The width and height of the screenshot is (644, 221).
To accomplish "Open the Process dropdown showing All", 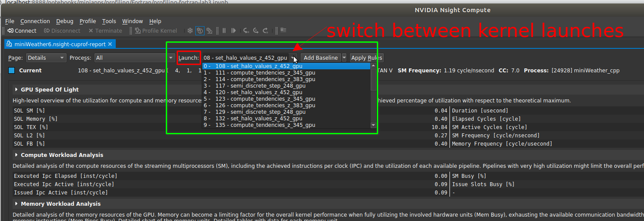I will click(x=134, y=58).
